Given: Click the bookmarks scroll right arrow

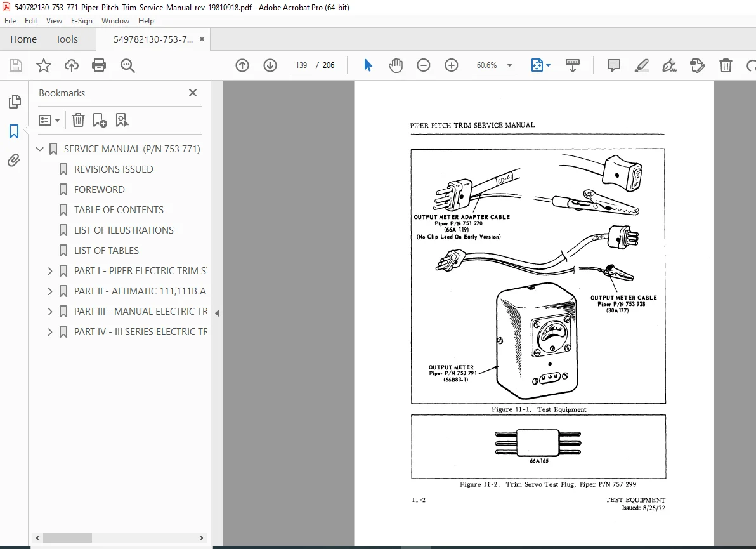Looking at the screenshot, I should 202,538.
